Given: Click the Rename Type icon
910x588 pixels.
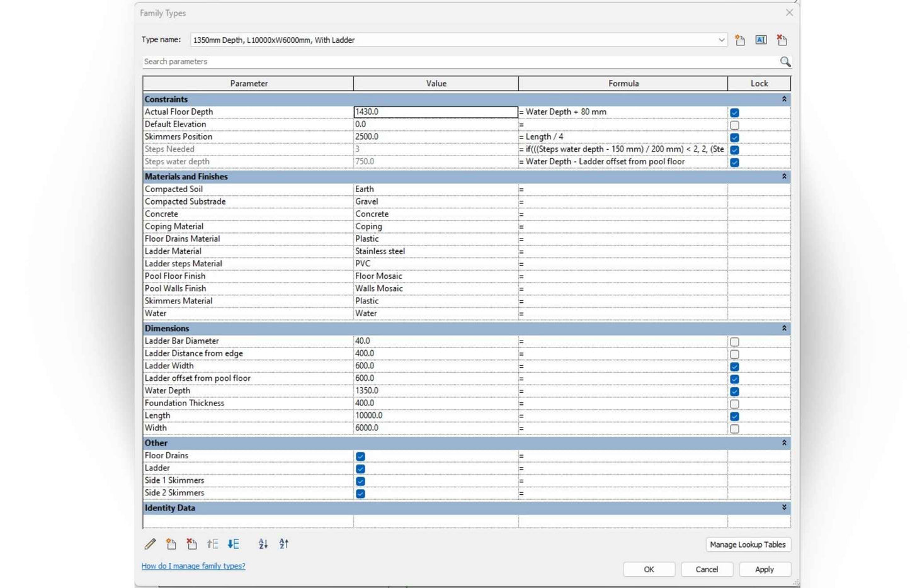Looking at the screenshot, I should coord(761,40).
